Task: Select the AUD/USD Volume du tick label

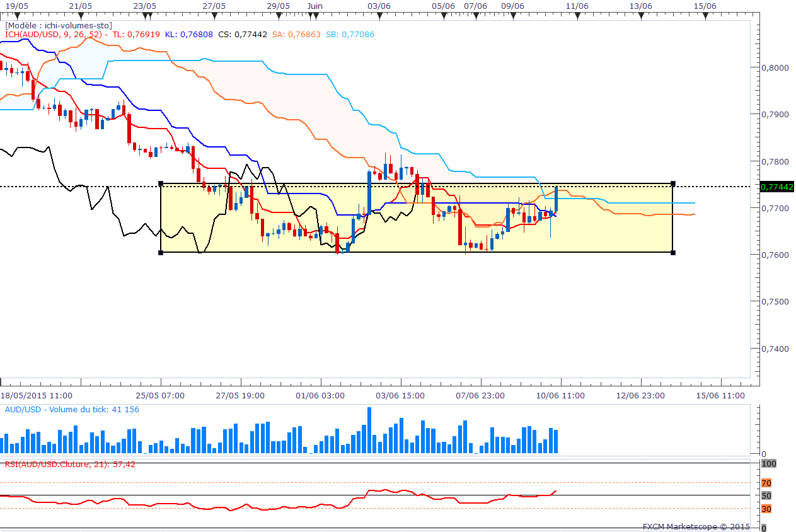Action: point(72,410)
